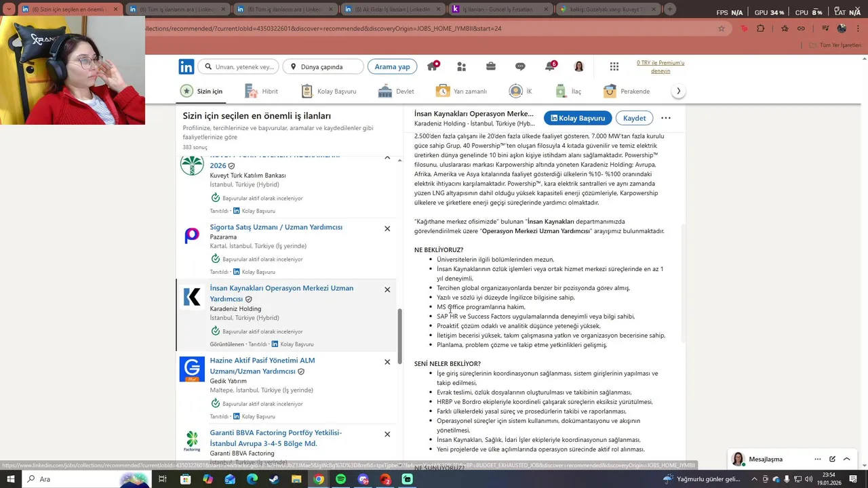Click the 0 TRY ile Premium'u deneyin link
This screenshot has height=488, width=868.
pos(660,66)
